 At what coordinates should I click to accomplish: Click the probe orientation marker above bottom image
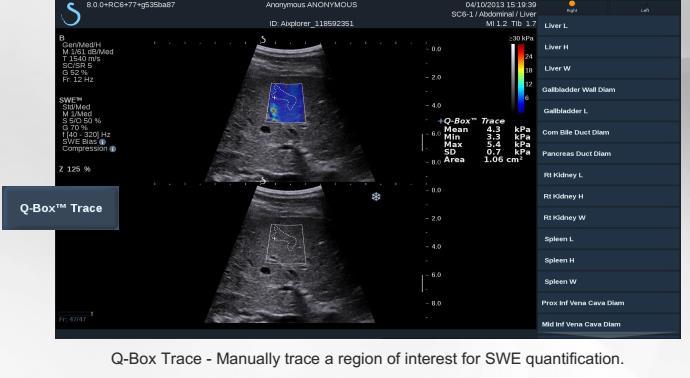coord(263,180)
